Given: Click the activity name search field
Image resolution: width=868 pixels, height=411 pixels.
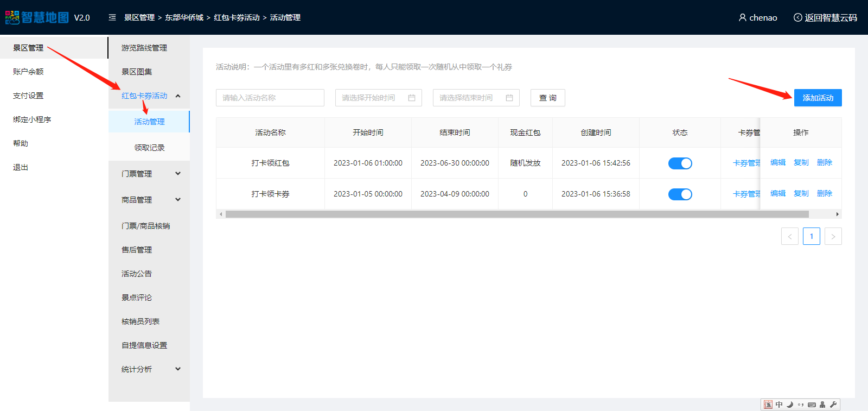Looking at the screenshot, I should coord(270,98).
